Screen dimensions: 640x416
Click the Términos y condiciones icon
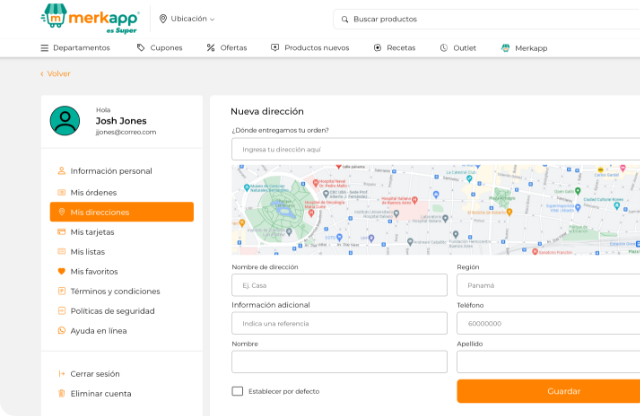(x=62, y=291)
